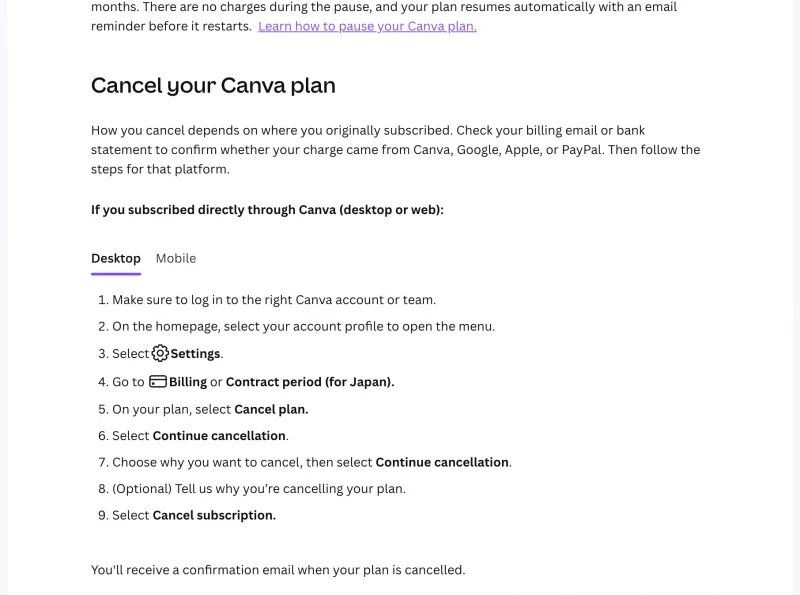Click 'Continue cancellation' in step 6
800x595 pixels.
click(219, 436)
